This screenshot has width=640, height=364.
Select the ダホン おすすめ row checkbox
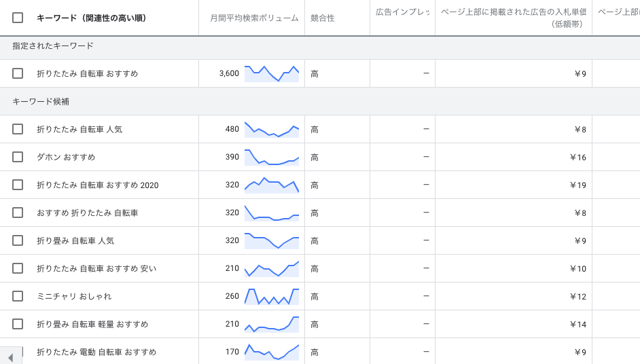coord(18,157)
